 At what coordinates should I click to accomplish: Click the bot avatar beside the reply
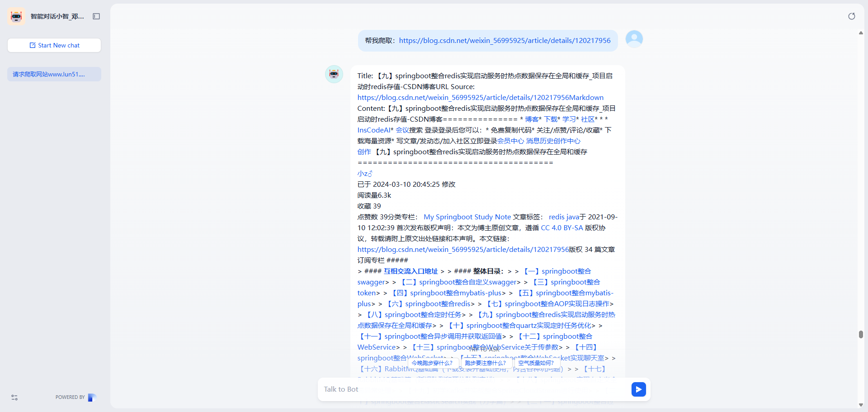point(334,74)
